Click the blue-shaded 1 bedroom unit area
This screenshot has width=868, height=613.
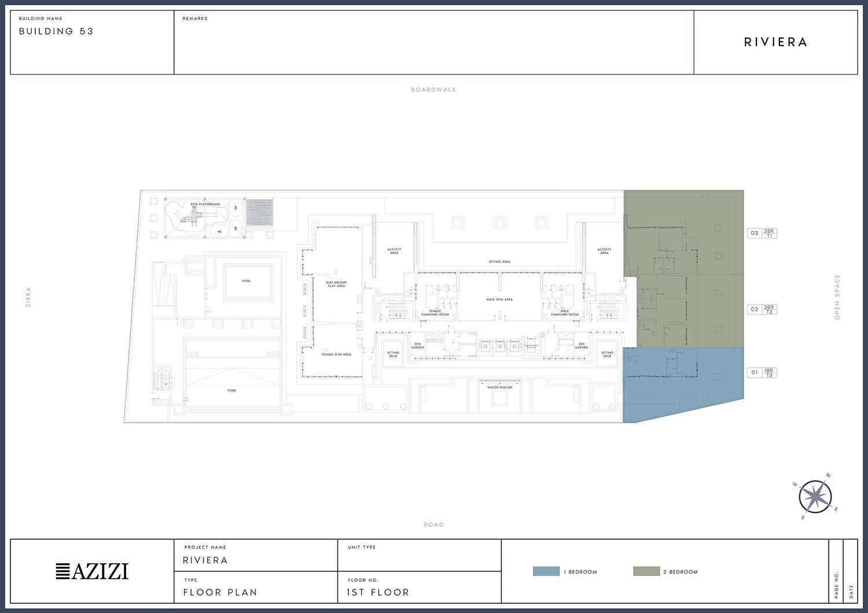(683, 385)
